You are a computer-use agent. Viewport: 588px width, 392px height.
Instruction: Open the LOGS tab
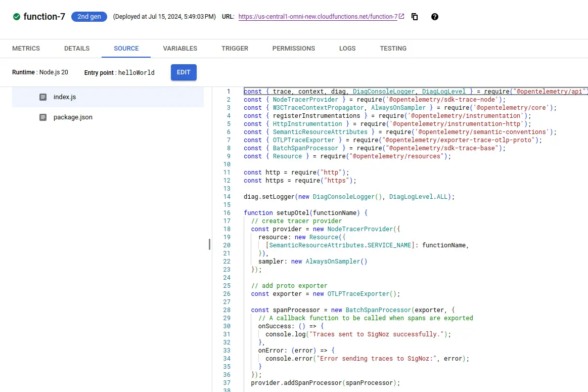coord(347,49)
